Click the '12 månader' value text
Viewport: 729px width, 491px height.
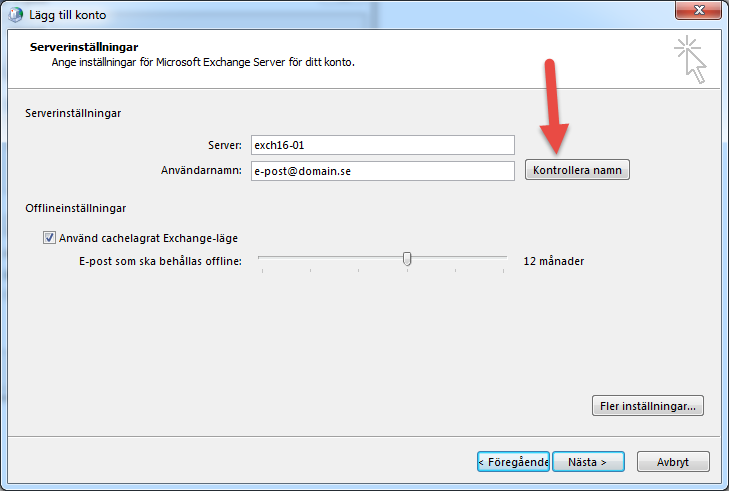click(553, 261)
